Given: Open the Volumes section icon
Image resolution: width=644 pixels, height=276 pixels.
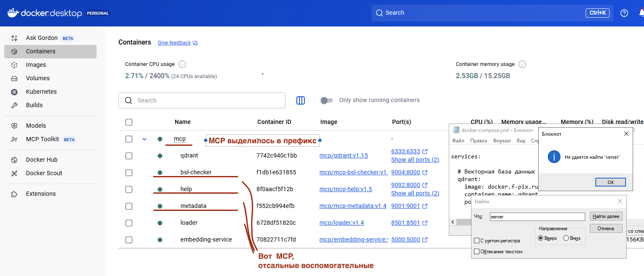Looking at the screenshot, I should 14,78.
